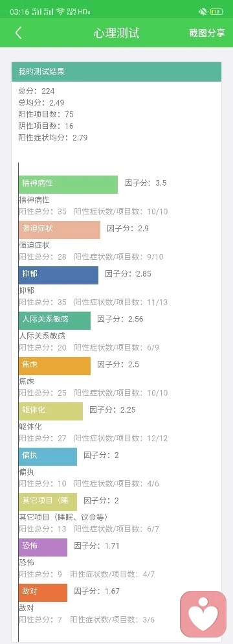233x644 pixels.
Task: Select the dark blue 抑郁 bar
Action: 59,275
